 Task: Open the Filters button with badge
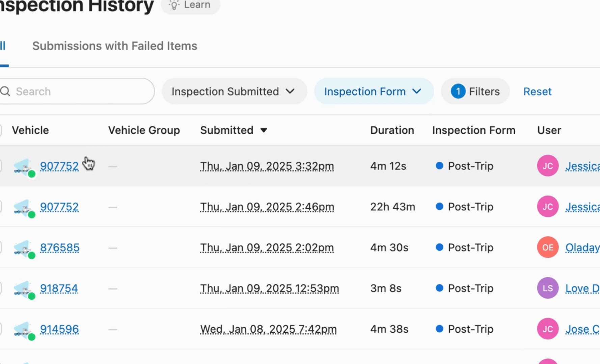(475, 91)
